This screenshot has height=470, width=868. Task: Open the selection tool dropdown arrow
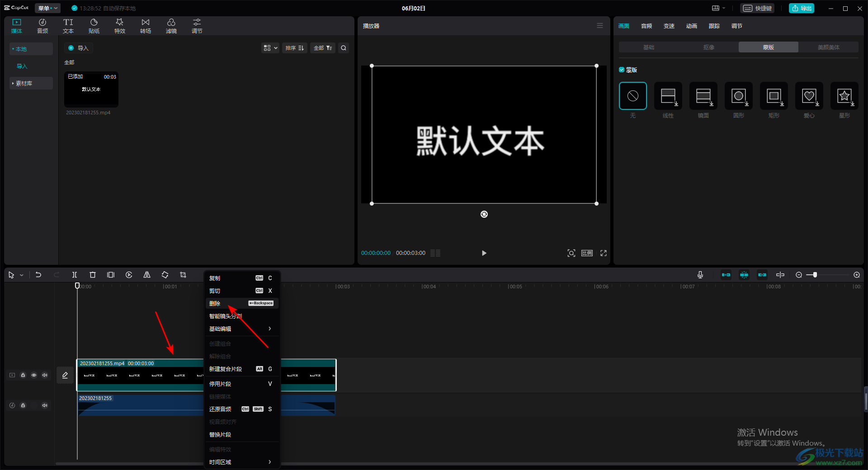click(22, 275)
